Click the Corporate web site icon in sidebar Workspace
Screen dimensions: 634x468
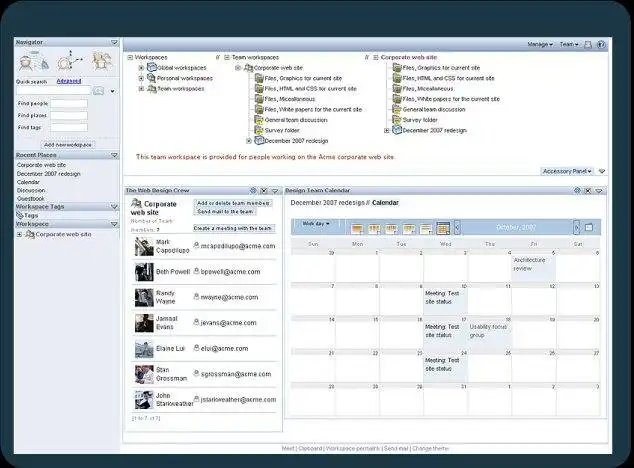pos(30,234)
